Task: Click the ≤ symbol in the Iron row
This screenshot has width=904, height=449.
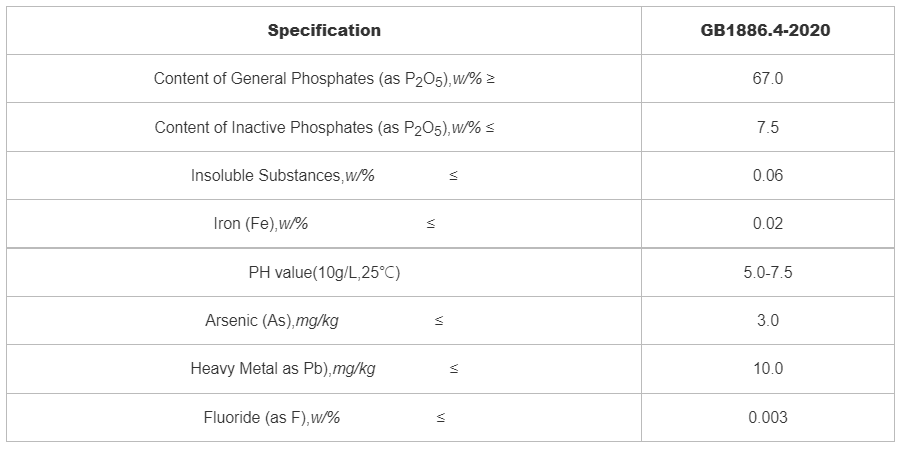Action: coord(431,224)
